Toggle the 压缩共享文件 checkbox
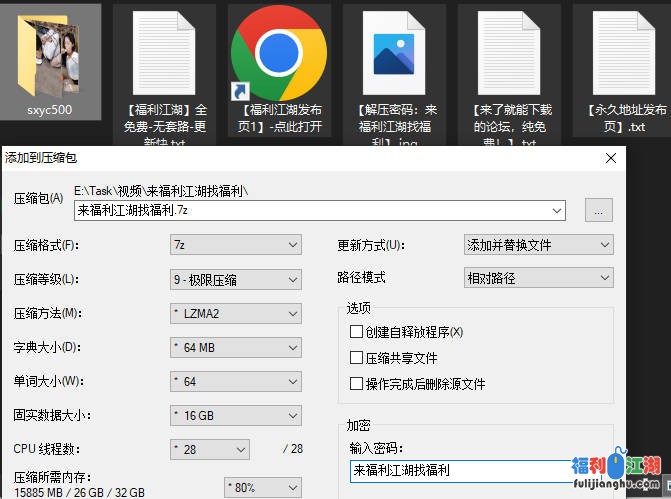671x499 pixels. point(356,358)
